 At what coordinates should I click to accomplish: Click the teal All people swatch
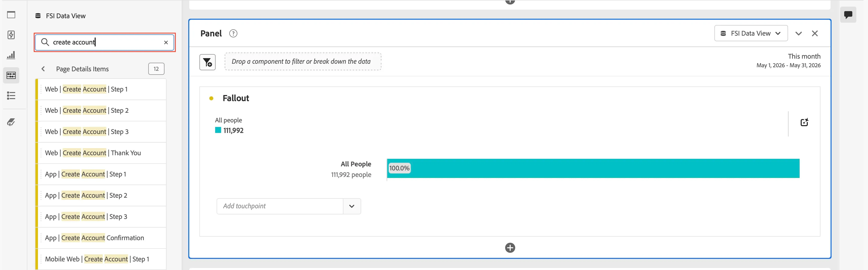(x=218, y=130)
